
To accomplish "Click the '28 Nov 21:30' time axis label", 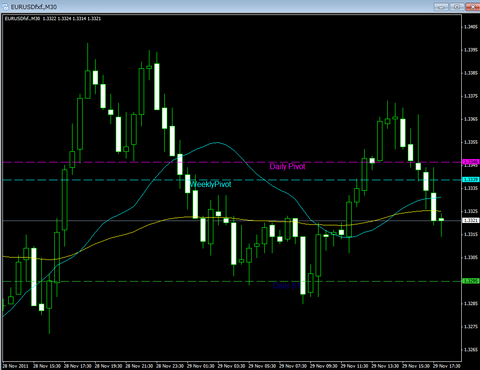I will point(139,366).
